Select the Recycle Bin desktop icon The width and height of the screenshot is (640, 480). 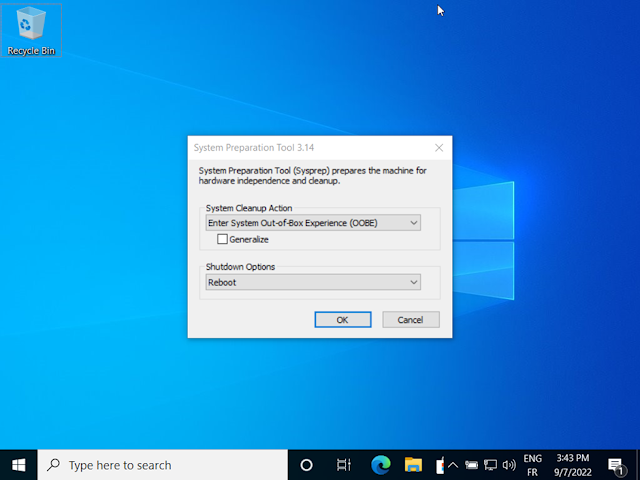pos(31,31)
